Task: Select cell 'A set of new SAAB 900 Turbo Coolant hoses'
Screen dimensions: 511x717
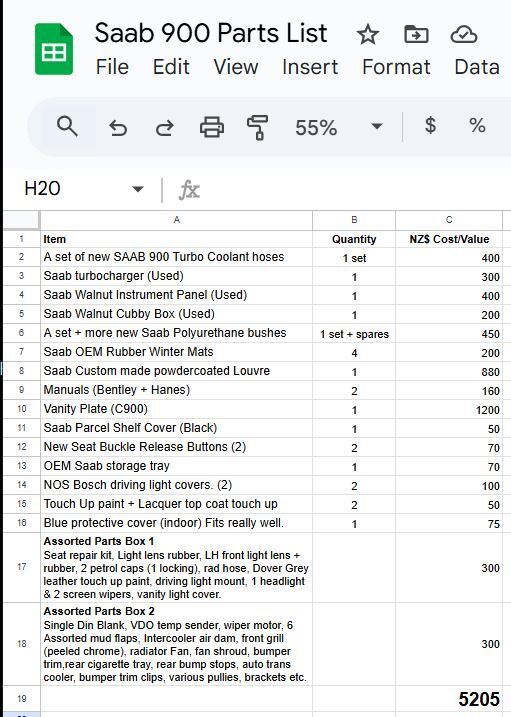Action: tap(176, 257)
